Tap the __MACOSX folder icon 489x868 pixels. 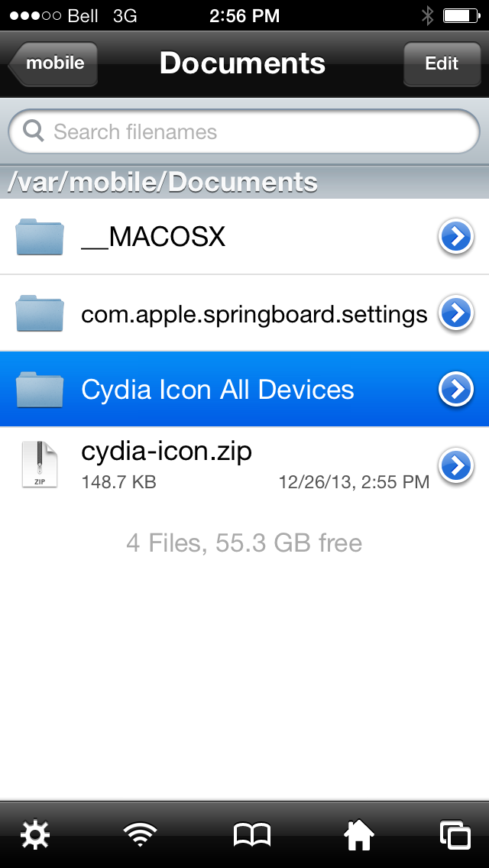point(39,236)
